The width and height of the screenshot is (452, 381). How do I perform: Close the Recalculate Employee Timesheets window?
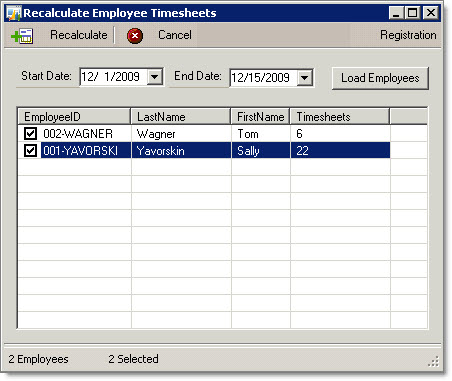click(431, 13)
